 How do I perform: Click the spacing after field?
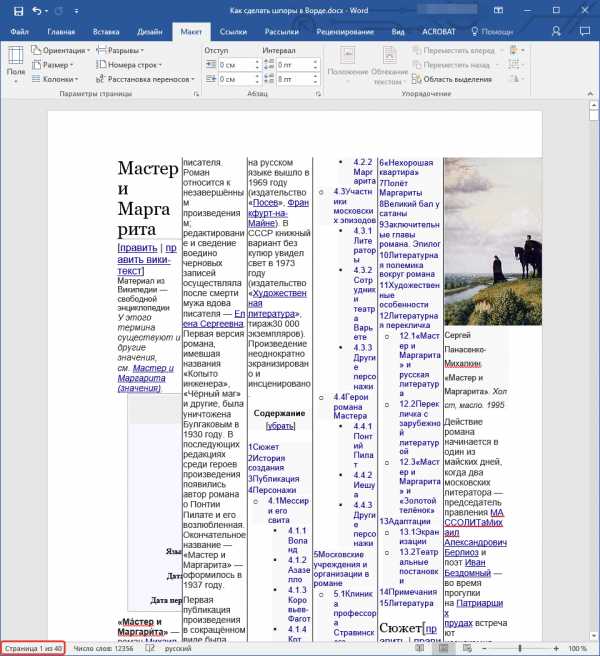pyautogui.click(x=294, y=79)
